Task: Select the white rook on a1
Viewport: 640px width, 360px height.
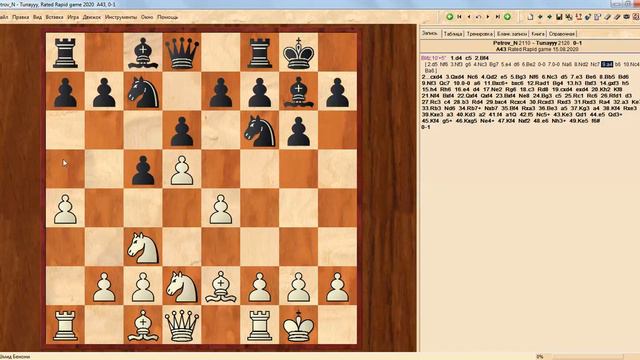Action: (x=65, y=325)
